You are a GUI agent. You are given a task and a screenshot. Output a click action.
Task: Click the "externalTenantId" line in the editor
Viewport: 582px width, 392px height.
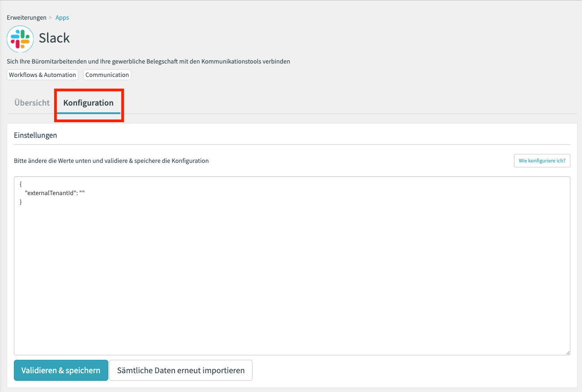(55, 193)
